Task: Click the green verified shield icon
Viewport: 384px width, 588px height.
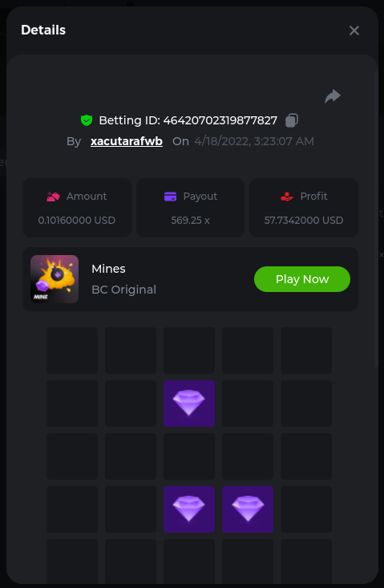Action: click(87, 120)
